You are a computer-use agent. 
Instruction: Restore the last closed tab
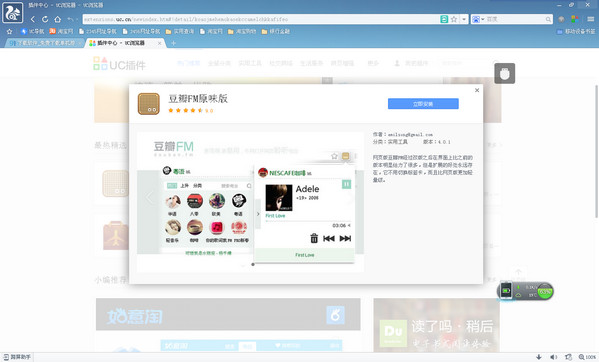[70, 19]
